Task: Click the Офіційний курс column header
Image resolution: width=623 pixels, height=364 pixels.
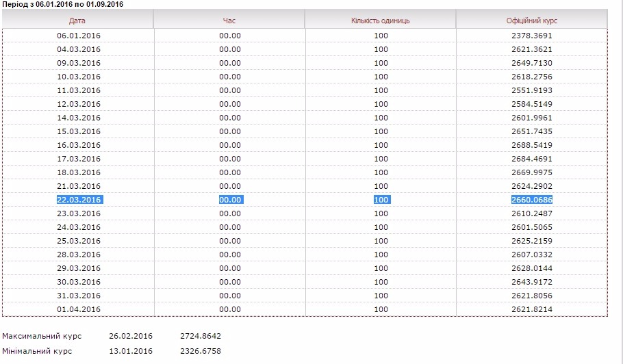Action: coord(531,21)
